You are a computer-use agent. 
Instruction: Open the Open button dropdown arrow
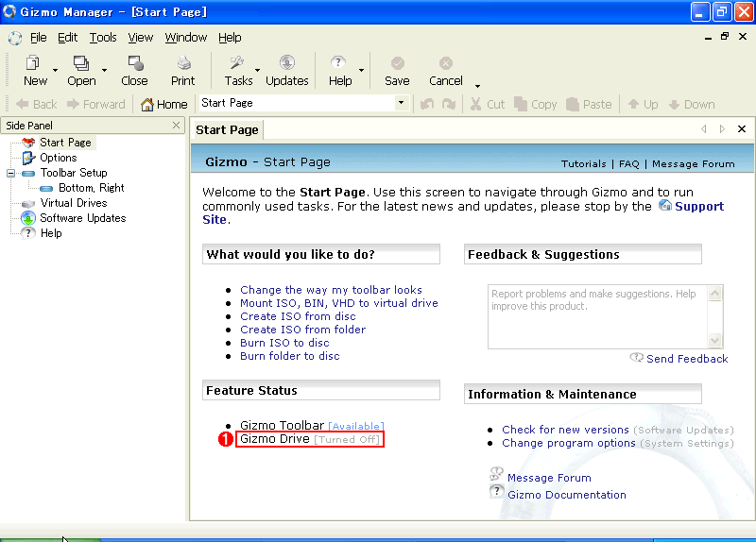104,70
